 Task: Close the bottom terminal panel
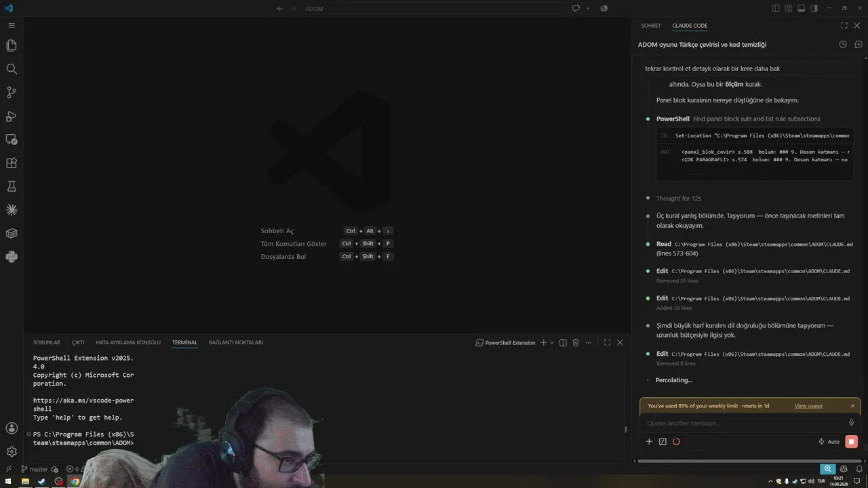(x=620, y=343)
